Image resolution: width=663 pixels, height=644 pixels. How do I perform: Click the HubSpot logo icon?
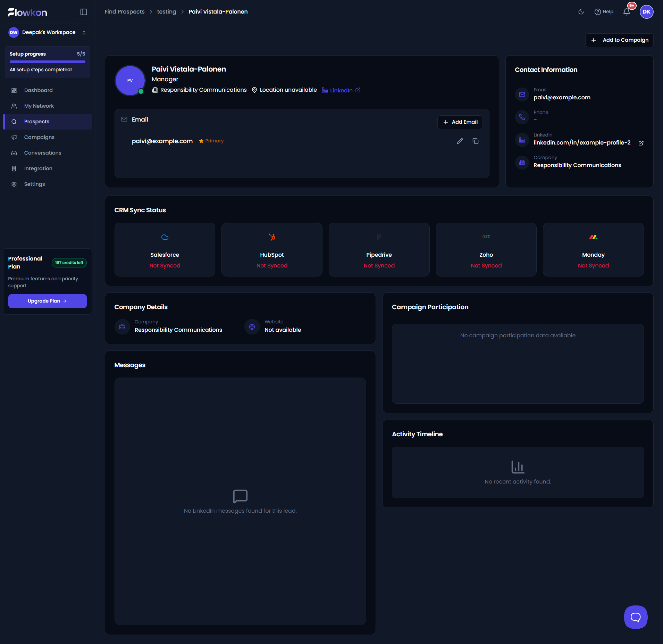click(x=272, y=237)
